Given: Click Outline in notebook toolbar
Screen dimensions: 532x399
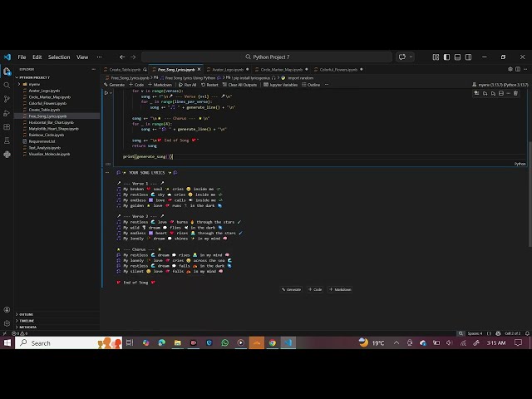Looking at the screenshot, I should (x=311, y=85).
